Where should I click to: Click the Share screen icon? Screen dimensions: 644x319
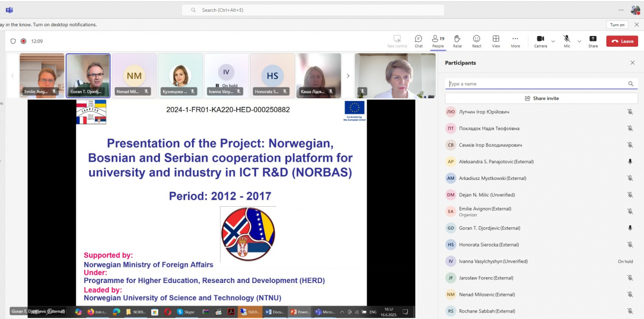pyautogui.click(x=592, y=41)
